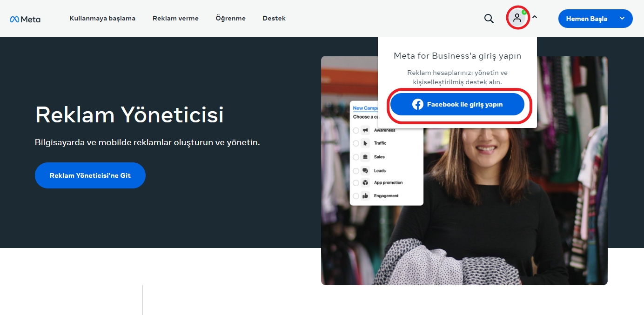Screen dimensions: 644x315
Task: Click the Sales bag icon
Action: point(365,157)
